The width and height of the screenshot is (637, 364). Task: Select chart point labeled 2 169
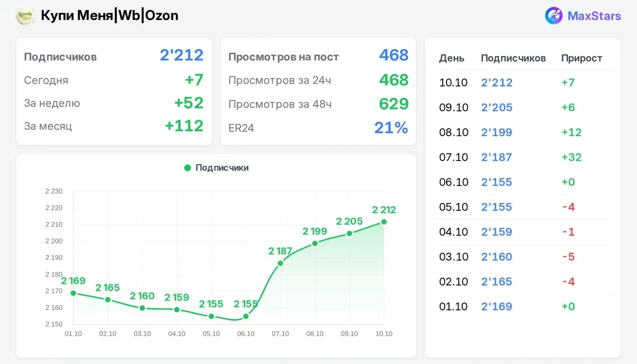pos(73,293)
